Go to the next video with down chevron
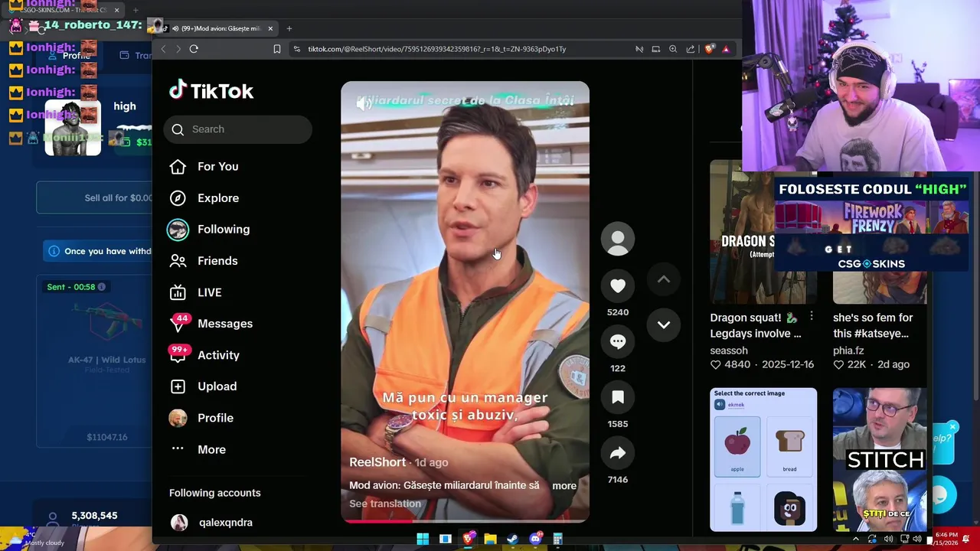 [664, 324]
